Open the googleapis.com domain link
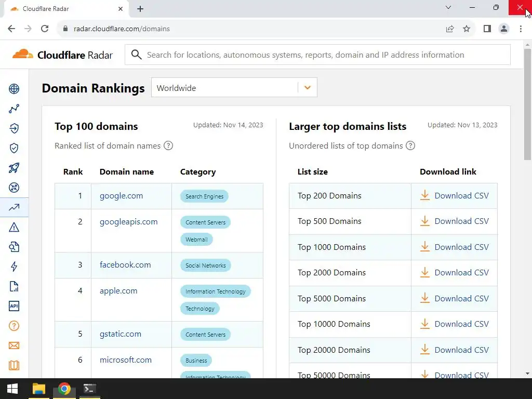Screen dimensions: 532x399 point(129,222)
